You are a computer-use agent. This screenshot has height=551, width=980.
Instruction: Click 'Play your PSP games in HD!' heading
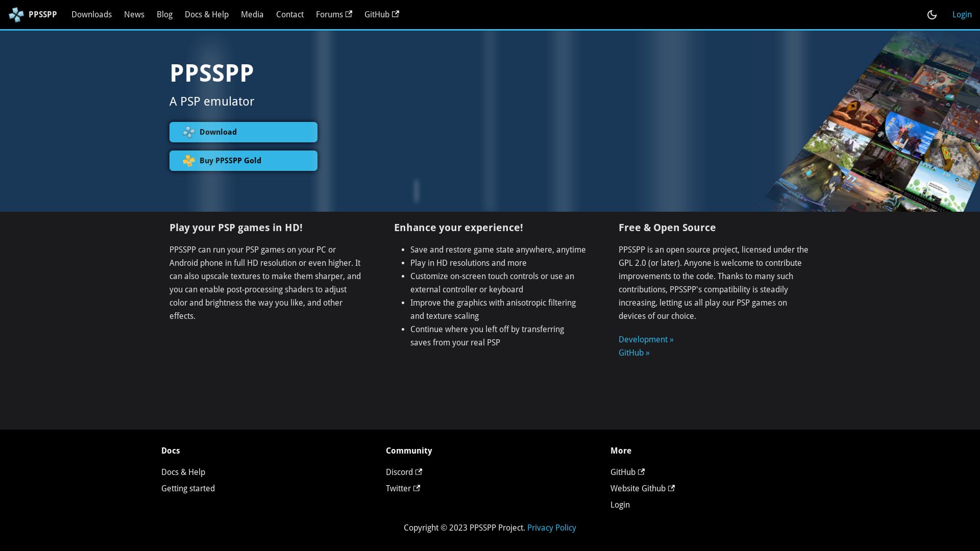tap(236, 228)
